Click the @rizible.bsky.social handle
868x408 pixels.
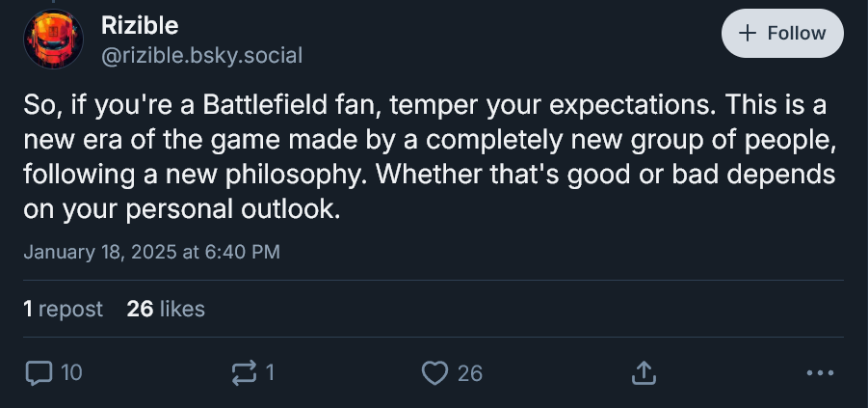coord(201,56)
